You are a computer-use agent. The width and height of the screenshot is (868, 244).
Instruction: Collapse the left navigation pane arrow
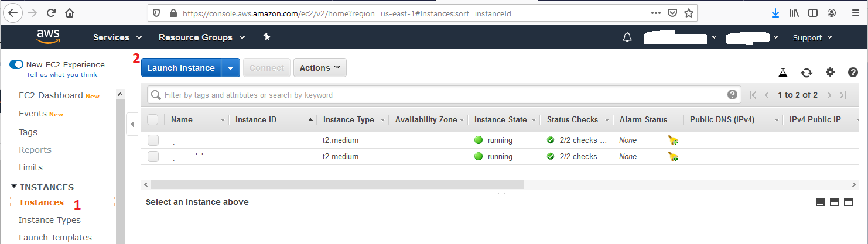tap(132, 124)
